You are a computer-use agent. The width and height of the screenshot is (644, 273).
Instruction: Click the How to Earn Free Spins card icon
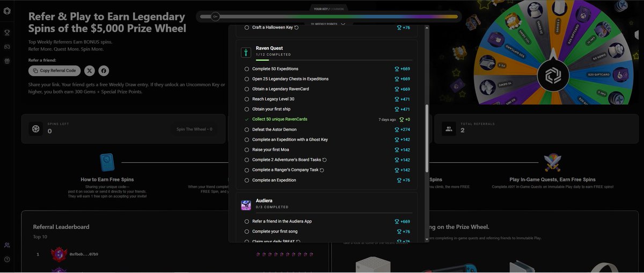point(107,163)
